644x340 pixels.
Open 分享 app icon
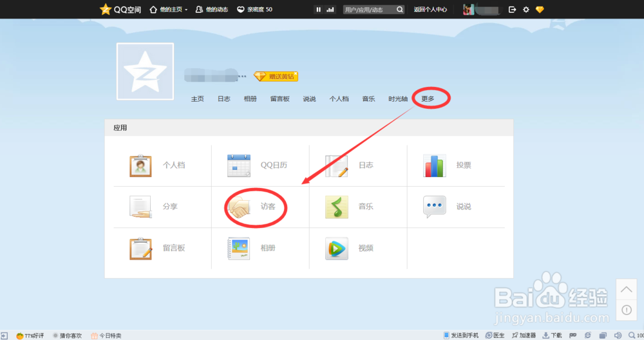click(x=140, y=207)
